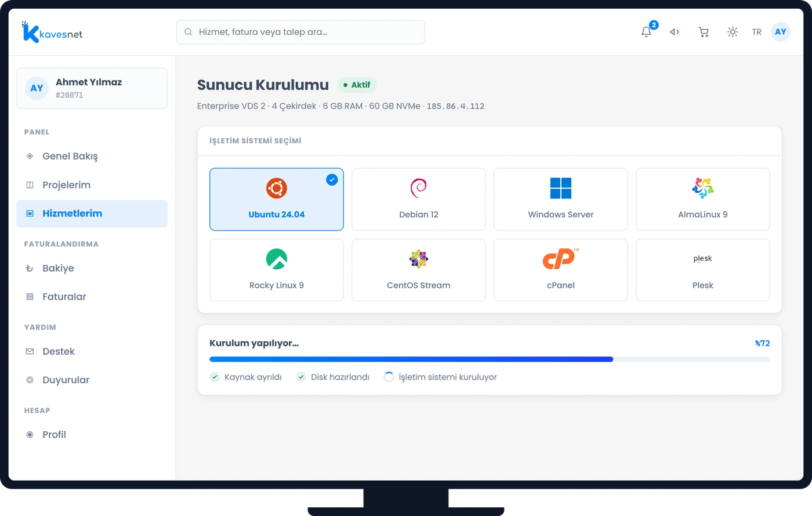Open the shopping cart icon
Viewport: 812px width, 516px height.
pyautogui.click(x=704, y=32)
